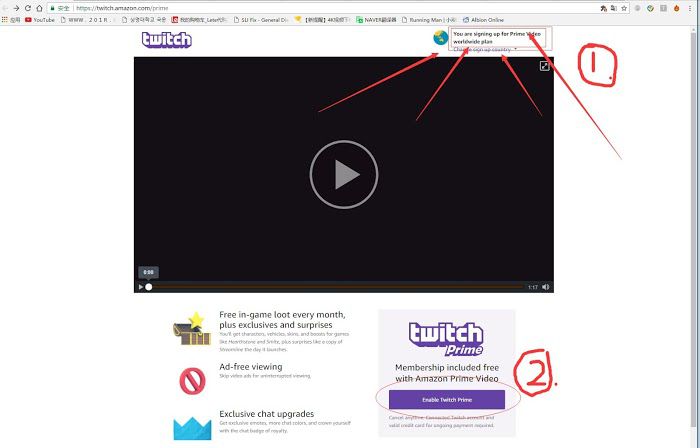Open the Running Man bookmark
The image size is (700, 448).
pyautogui.click(x=429, y=20)
